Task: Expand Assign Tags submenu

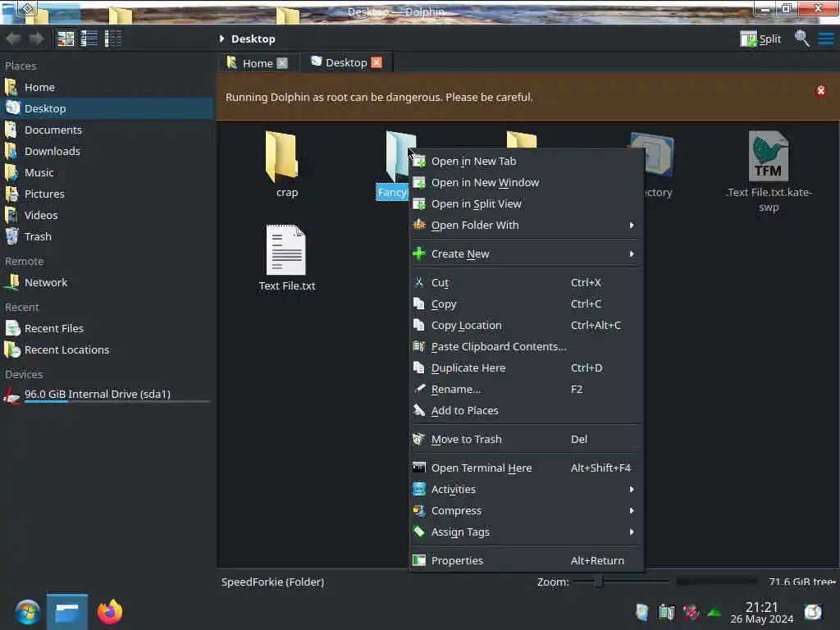Action: (526, 532)
